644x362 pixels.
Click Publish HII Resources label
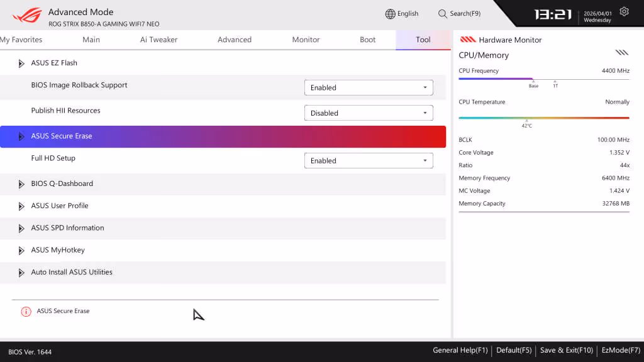(x=65, y=111)
